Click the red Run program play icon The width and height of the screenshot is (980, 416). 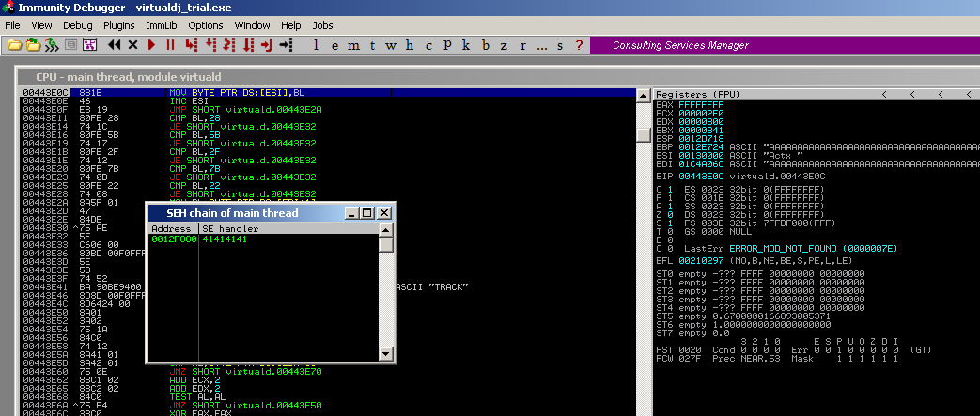coord(151,44)
